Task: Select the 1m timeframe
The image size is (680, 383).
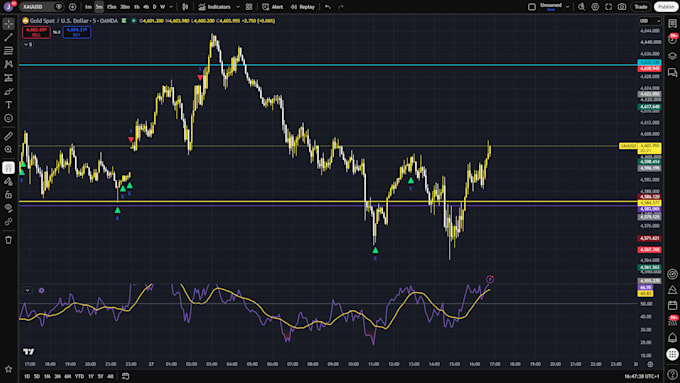Action: pos(88,7)
